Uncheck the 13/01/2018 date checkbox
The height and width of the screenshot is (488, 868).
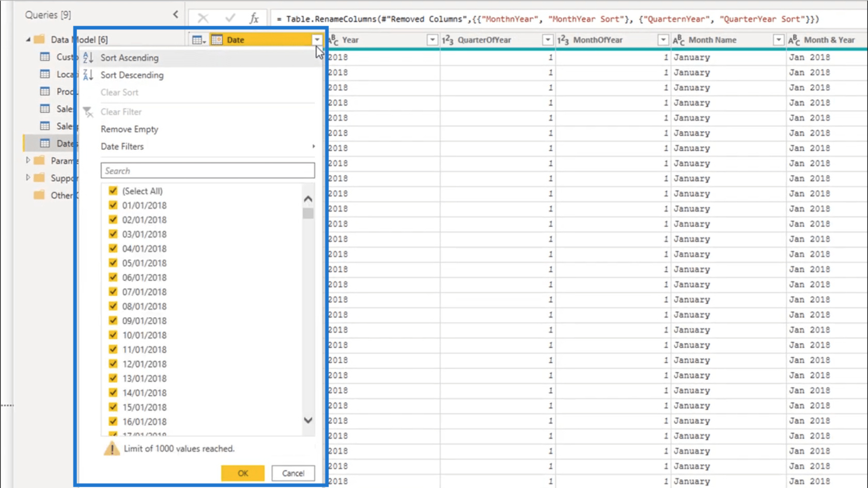tap(113, 379)
